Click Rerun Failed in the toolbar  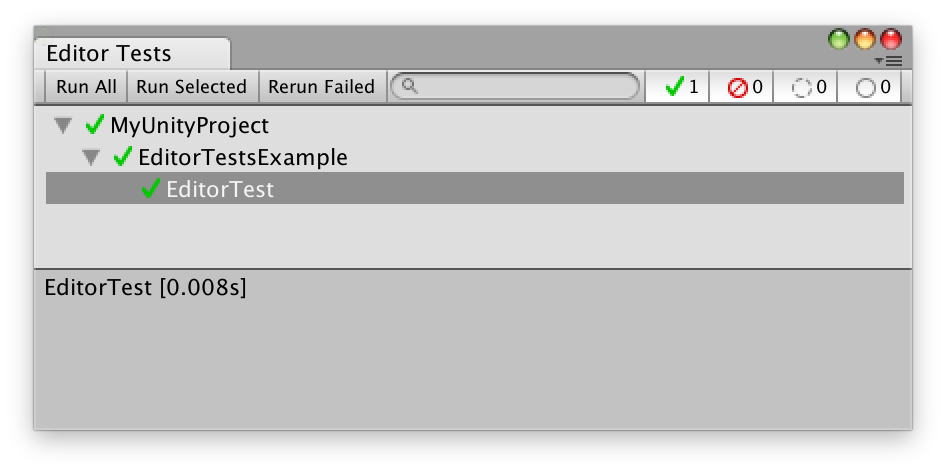tap(321, 87)
